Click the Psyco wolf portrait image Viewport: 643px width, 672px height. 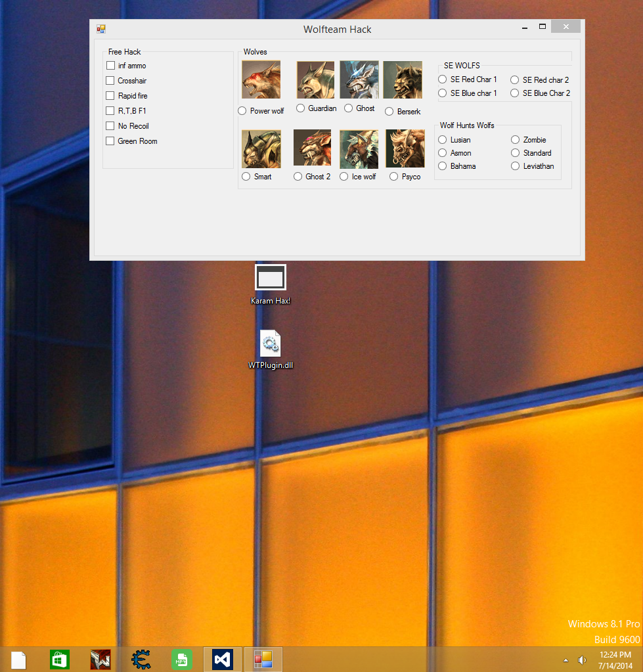coord(405,148)
